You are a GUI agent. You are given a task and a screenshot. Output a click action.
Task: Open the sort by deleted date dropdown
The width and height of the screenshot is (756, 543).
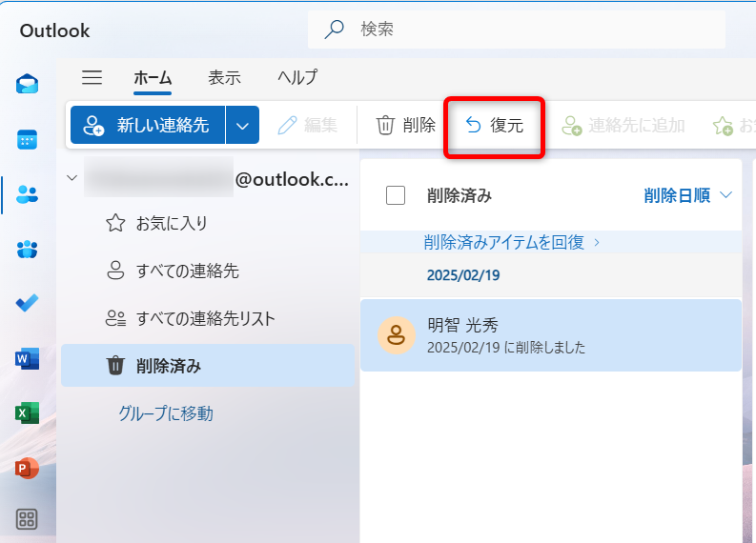click(x=687, y=195)
